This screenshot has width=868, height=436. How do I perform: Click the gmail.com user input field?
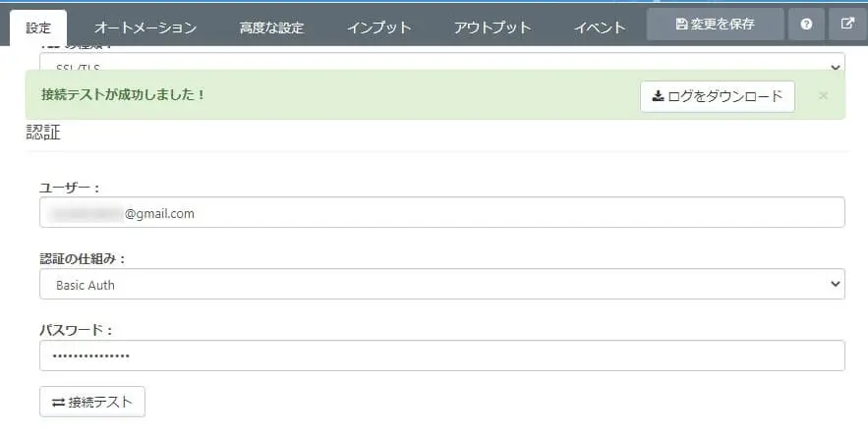(442, 212)
